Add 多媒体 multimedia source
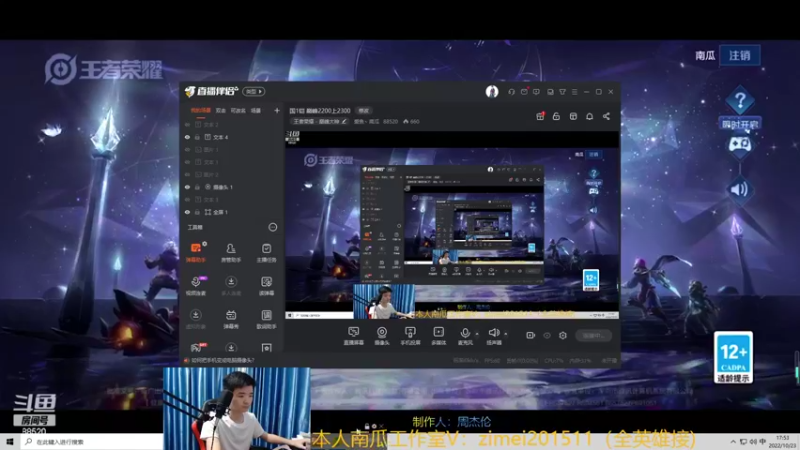The image size is (800, 450). click(439, 336)
